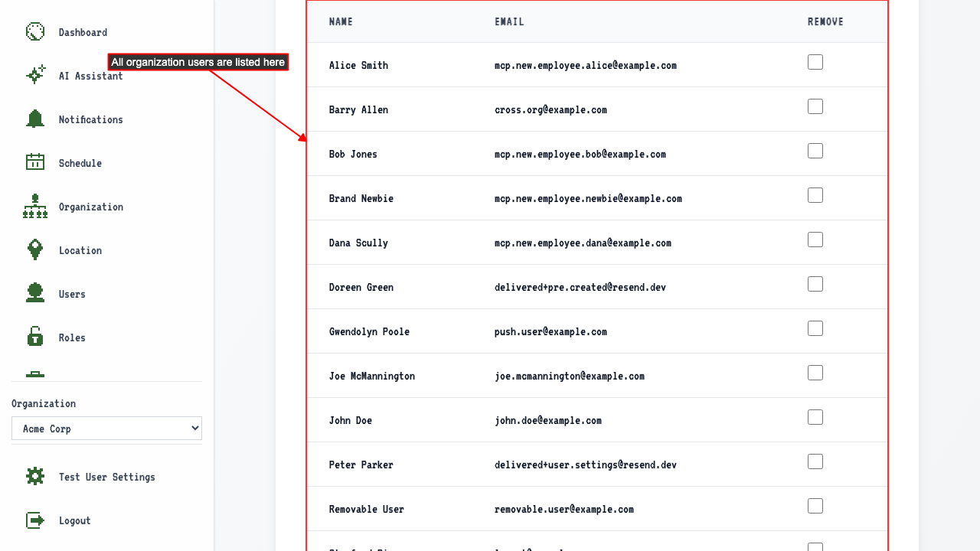Click the Schedule calendar icon
The image size is (980, 551).
tap(35, 162)
